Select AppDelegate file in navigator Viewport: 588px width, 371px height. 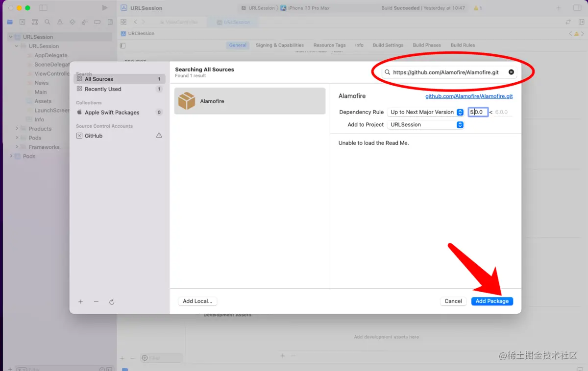51,55
